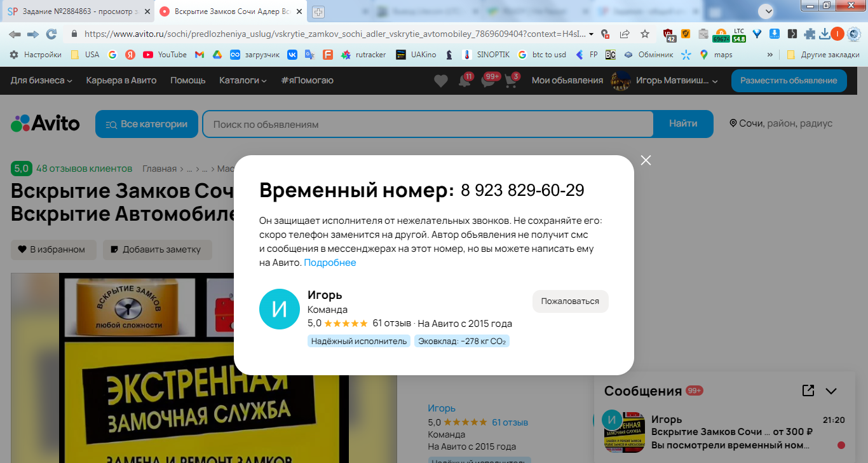This screenshot has height=463, width=868.
Task: Open a new browser tab
Action: [x=318, y=12]
